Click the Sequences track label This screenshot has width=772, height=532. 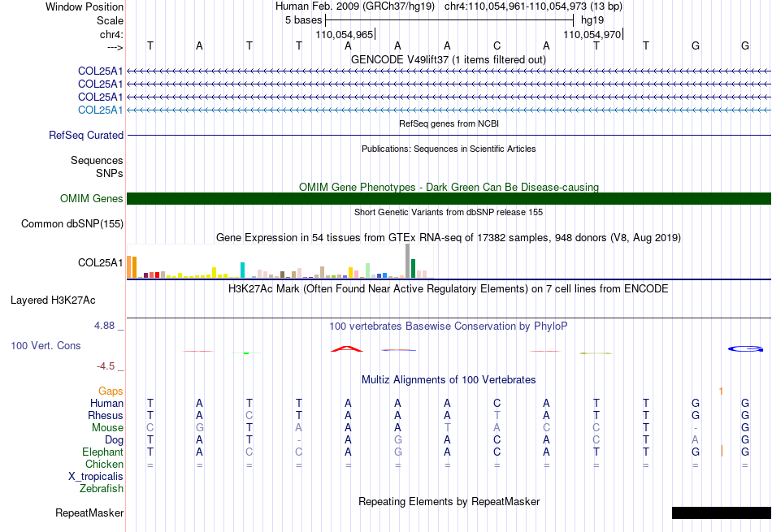(x=97, y=161)
